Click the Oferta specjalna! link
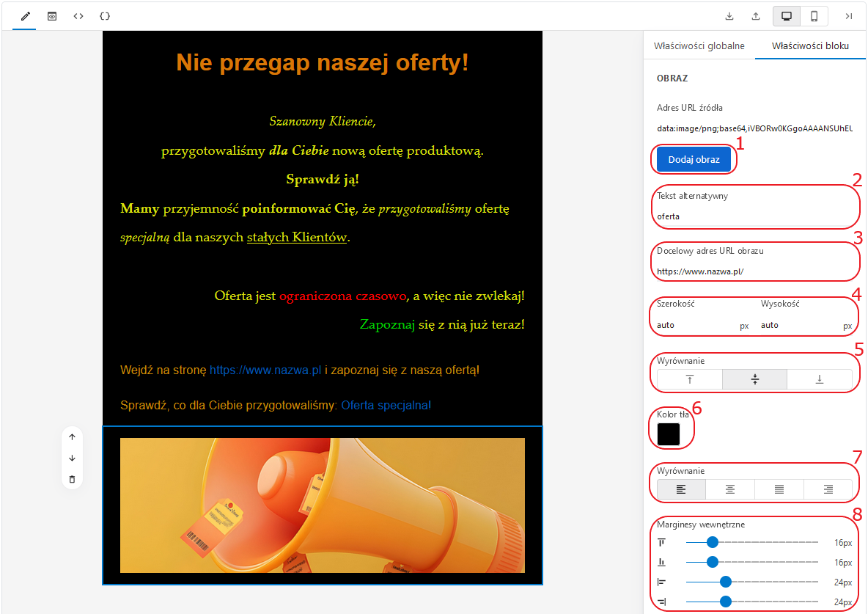 pyautogui.click(x=386, y=405)
